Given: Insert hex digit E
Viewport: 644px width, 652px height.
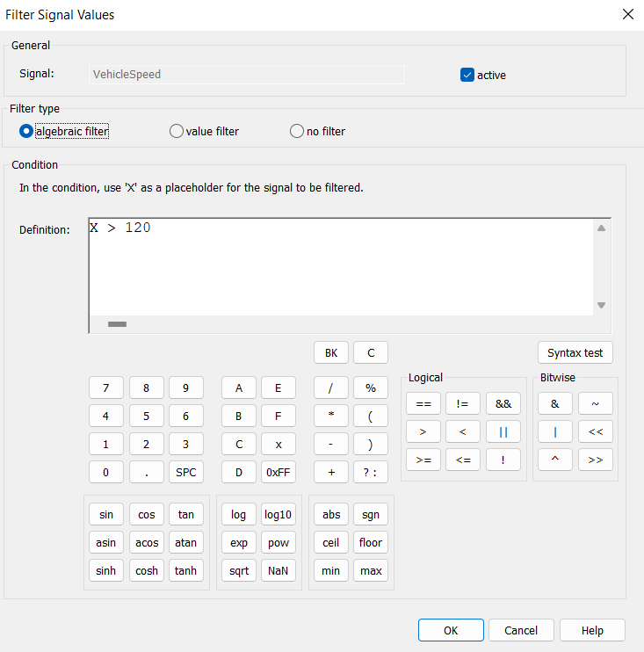Looking at the screenshot, I should coord(279,388).
